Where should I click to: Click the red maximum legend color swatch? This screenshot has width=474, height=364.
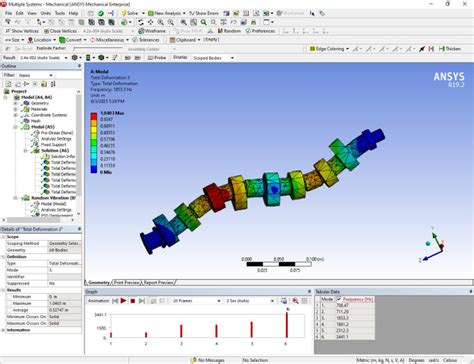pyautogui.click(x=94, y=116)
